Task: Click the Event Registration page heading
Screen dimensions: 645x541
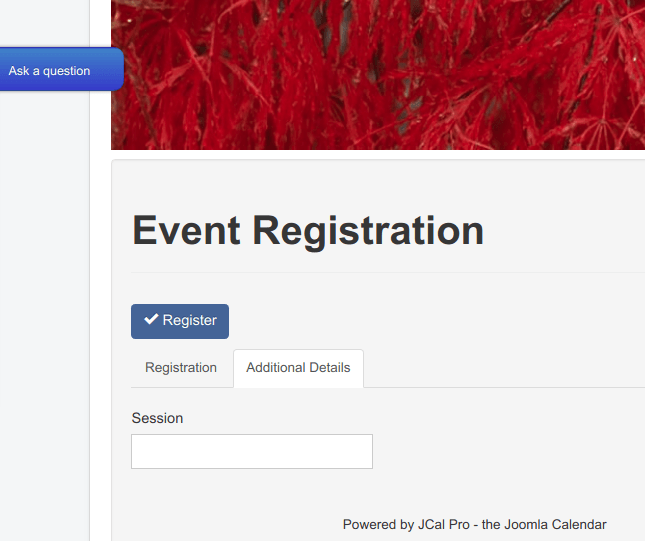Action: [x=308, y=230]
